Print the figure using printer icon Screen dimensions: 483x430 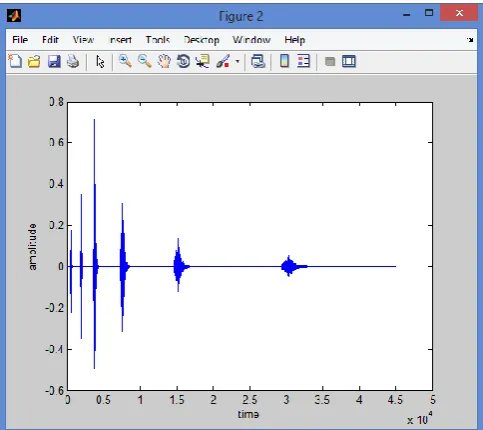pos(73,62)
